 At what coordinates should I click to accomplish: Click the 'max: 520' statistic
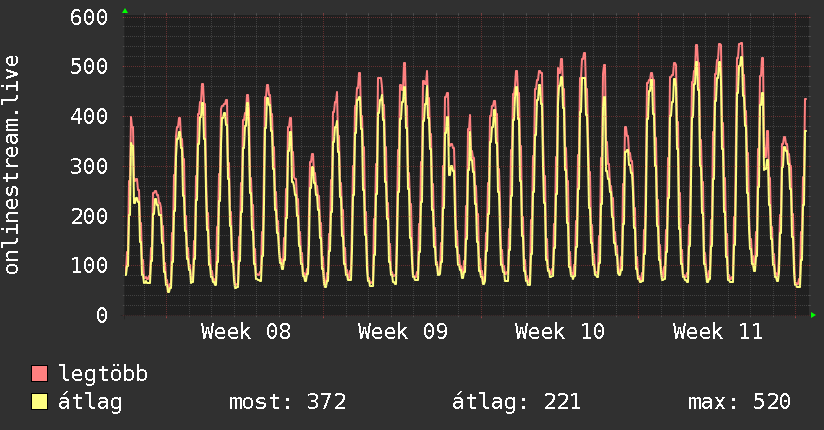pos(739,402)
